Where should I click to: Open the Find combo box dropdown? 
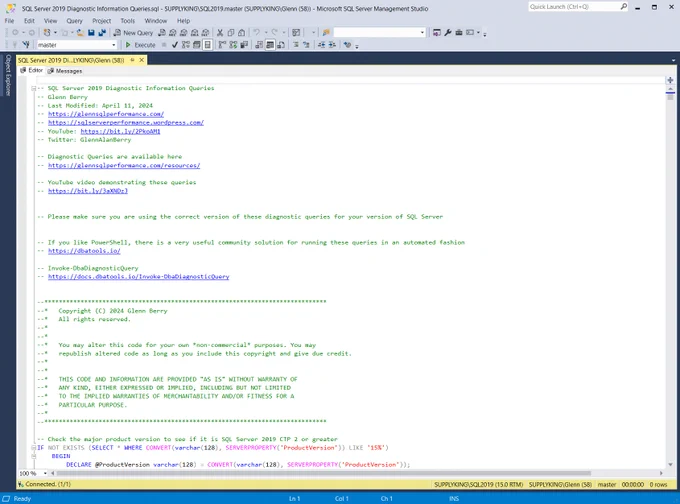pyautogui.click(x=422, y=33)
